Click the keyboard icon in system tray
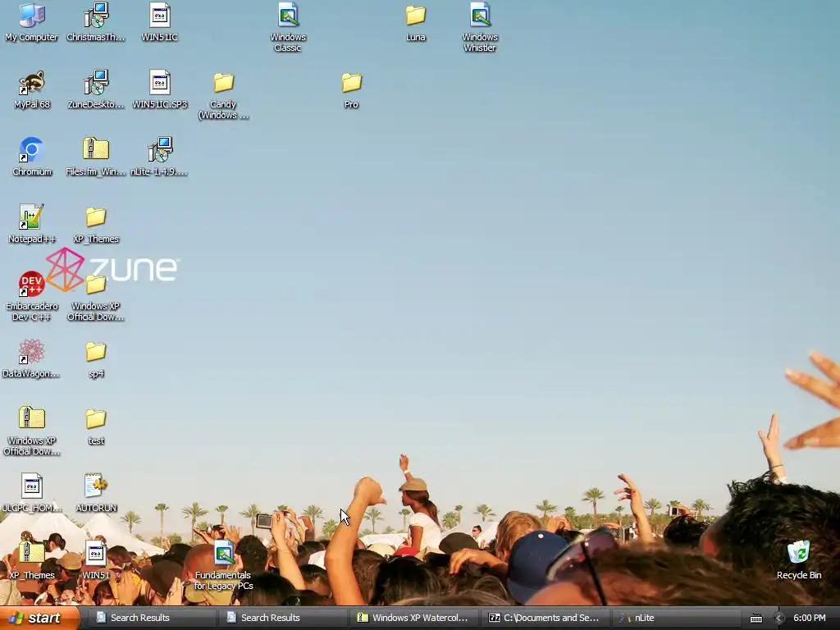Viewport: 840px width, 630px height. [756, 619]
